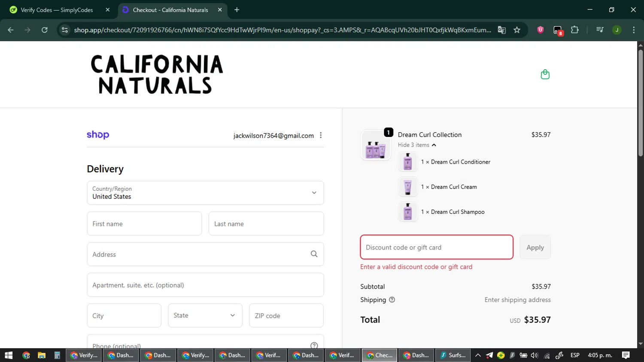
Task: View site information icon
Action: tap(65, 30)
